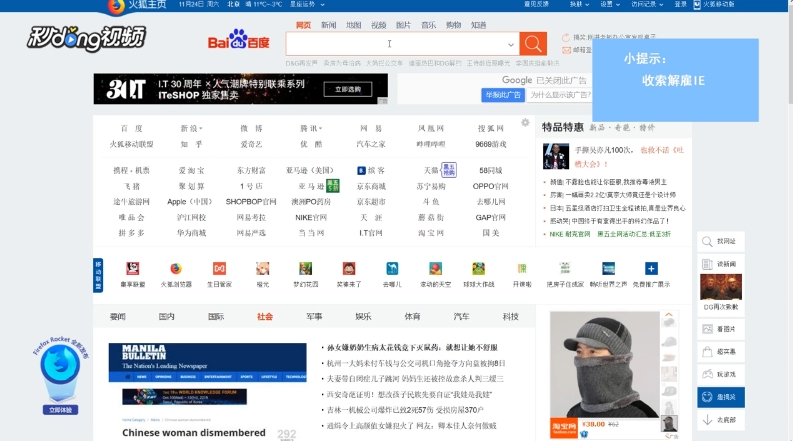Click the 去底部 down arrow icon
Viewport: 793px width, 441px height.
click(x=708, y=420)
